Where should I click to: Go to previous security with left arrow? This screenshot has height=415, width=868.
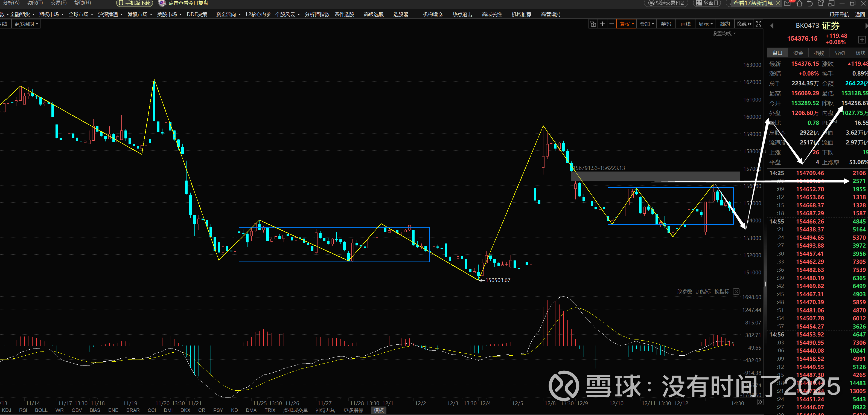click(772, 26)
